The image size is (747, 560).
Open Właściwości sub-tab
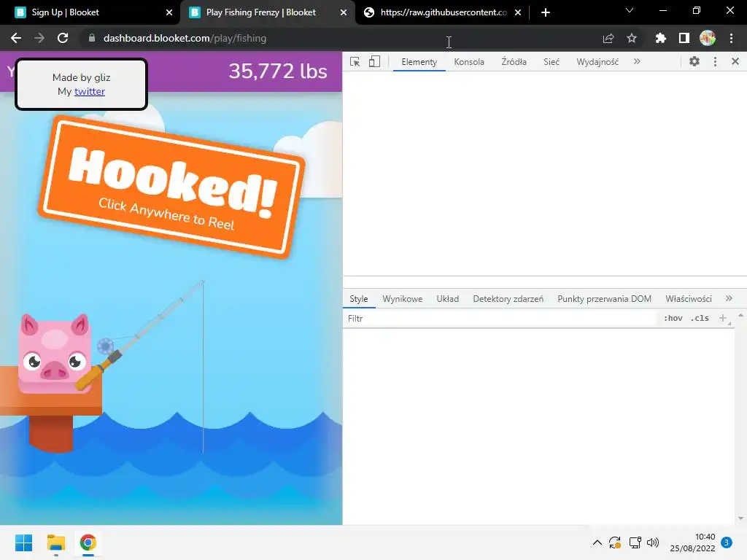click(689, 298)
